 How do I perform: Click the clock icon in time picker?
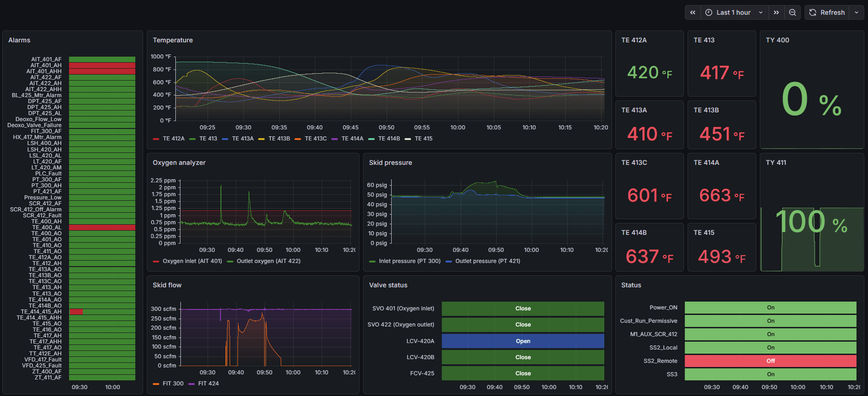709,12
